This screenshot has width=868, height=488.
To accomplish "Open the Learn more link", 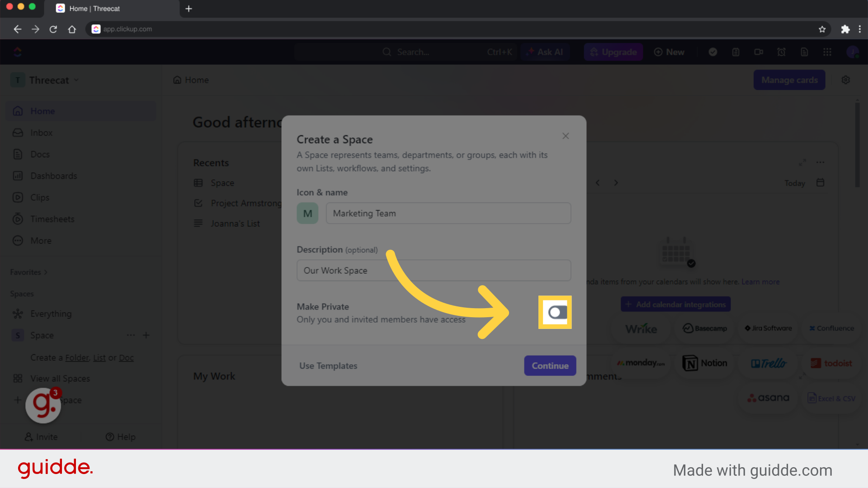I will click(x=760, y=282).
